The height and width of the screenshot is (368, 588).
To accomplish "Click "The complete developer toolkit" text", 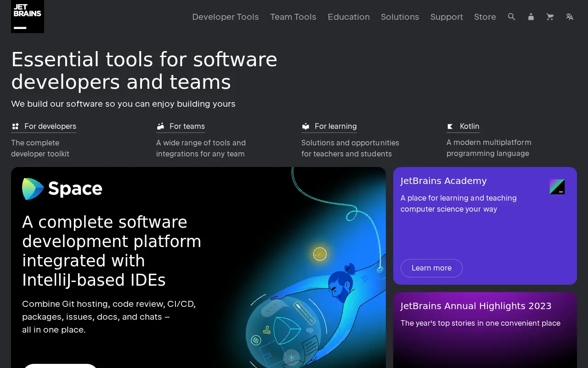I will [x=40, y=148].
